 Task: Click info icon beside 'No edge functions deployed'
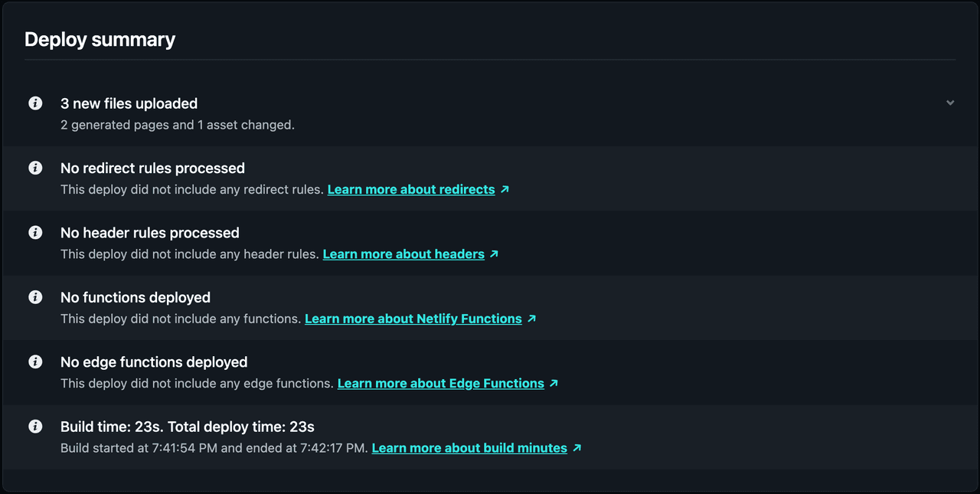pos(35,362)
